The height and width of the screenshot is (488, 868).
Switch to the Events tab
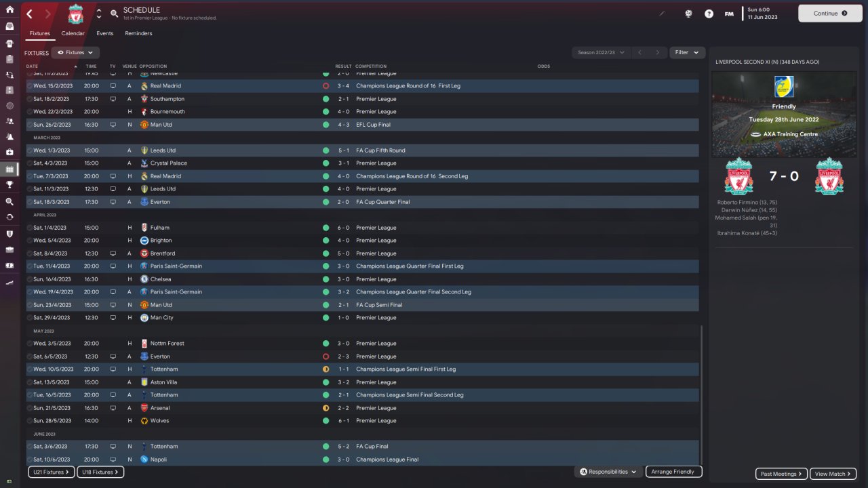pos(105,33)
